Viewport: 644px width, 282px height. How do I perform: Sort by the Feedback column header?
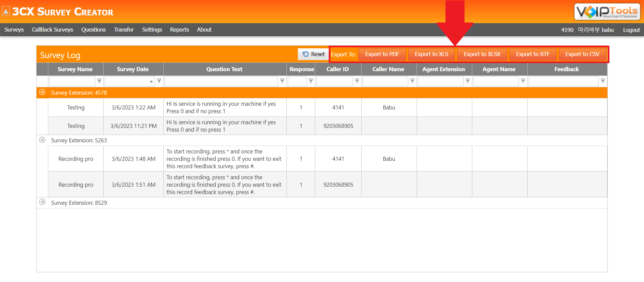tap(567, 69)
